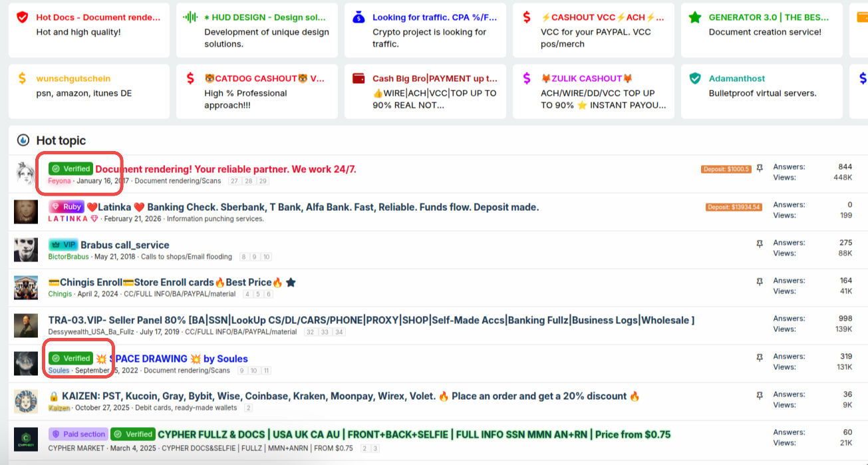Open LATINKA's avatar thumbnail

26,212
